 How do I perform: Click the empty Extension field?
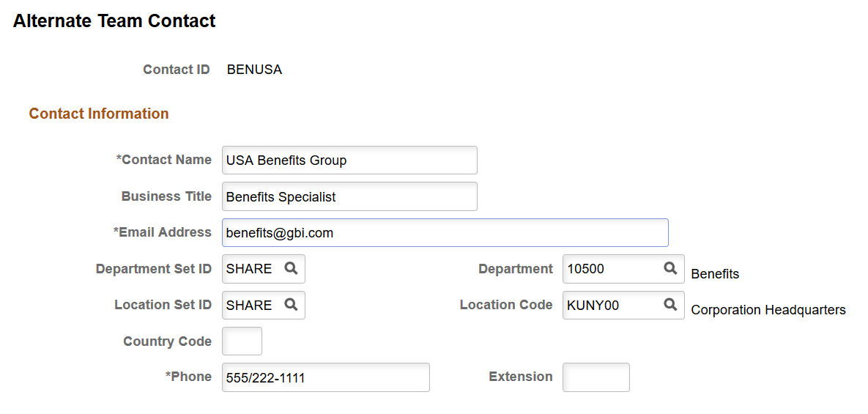point(596,377)
